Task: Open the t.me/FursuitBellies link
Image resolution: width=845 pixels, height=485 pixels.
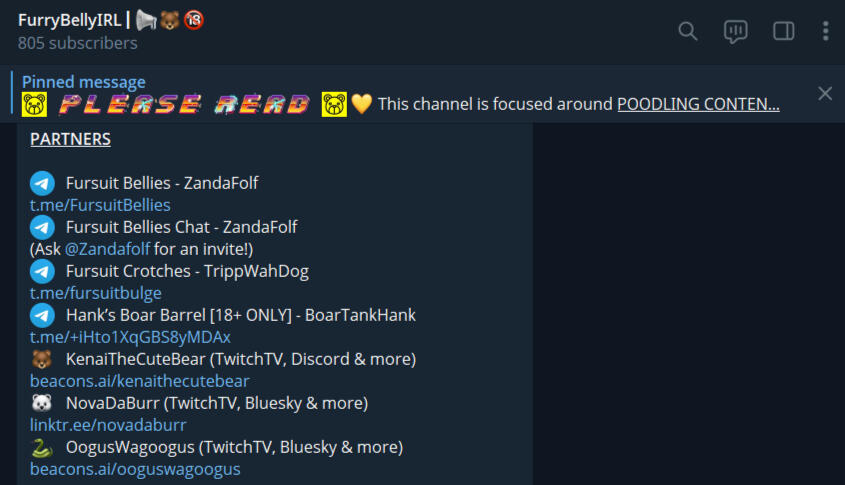Action: point(100,205)
